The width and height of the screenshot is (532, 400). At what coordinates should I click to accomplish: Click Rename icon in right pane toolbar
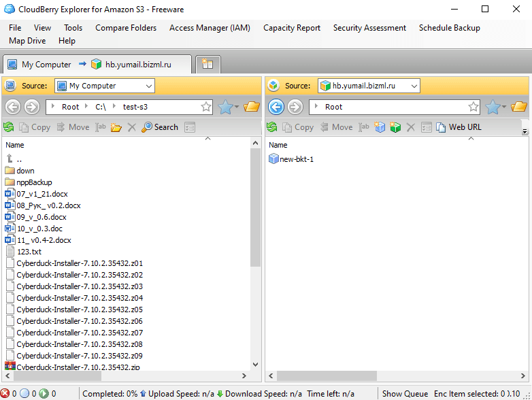364,127
